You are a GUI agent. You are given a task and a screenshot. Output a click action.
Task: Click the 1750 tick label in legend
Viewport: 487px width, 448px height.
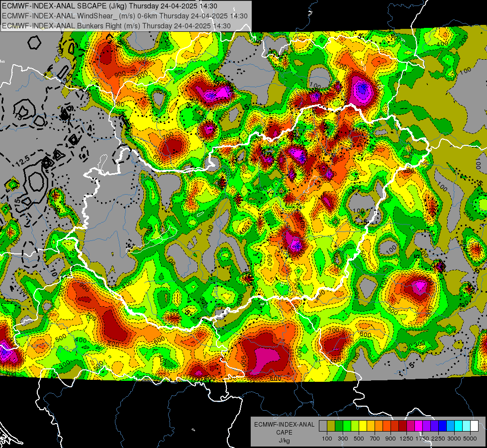tap(422, 439)
